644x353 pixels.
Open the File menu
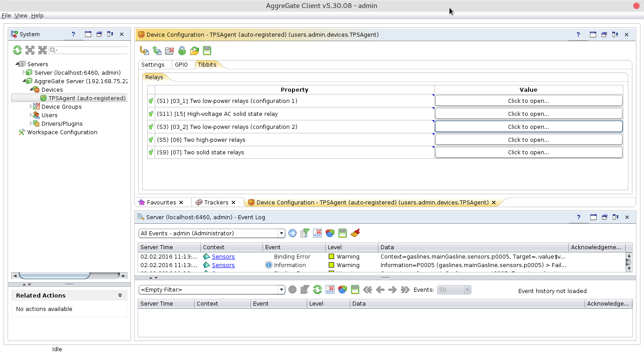pyautogui.click(x=6, y=15)
